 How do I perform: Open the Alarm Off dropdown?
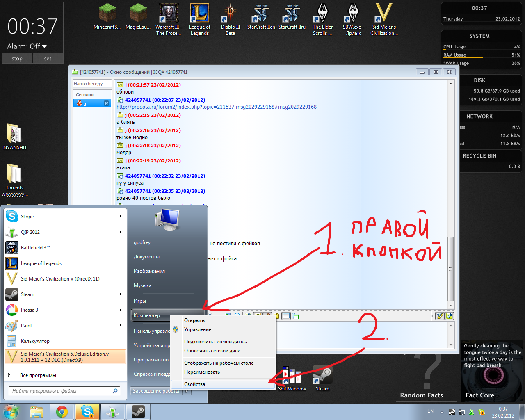(44, 46)
